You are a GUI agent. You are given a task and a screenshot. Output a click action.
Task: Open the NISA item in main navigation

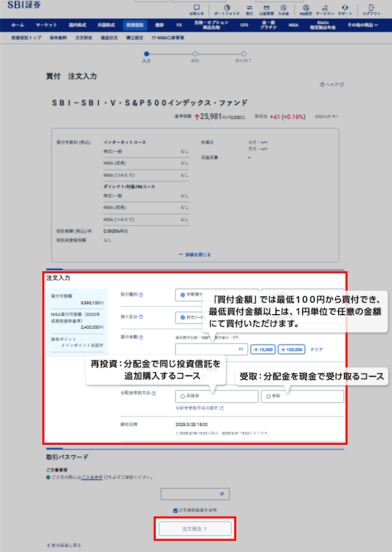(x=293, y=25)
